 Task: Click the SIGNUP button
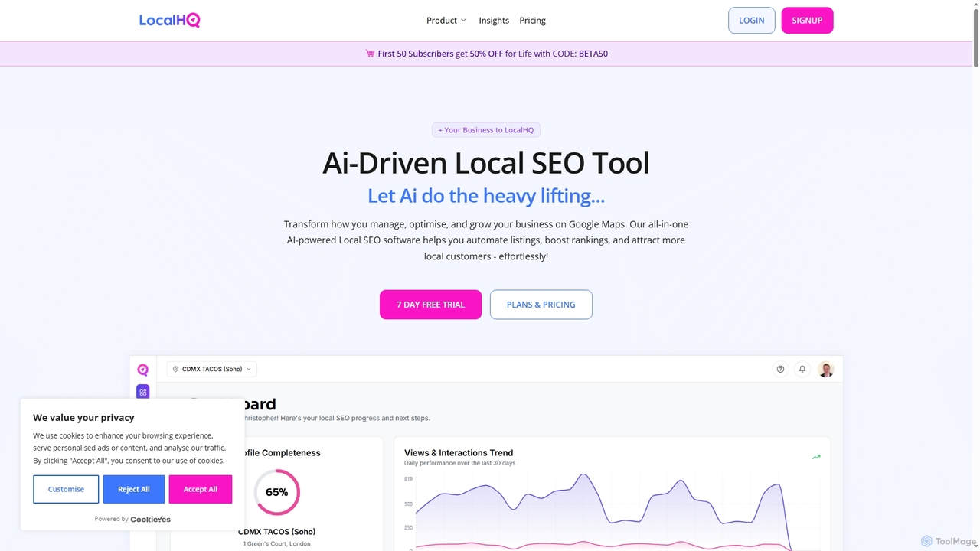[x=807, y=21]
